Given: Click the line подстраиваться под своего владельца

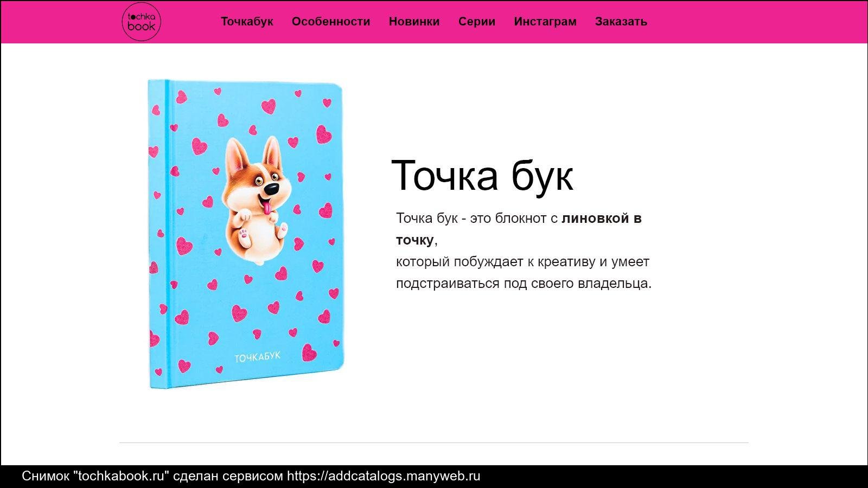Looking at the screenshot, I should tap(524, 283).
